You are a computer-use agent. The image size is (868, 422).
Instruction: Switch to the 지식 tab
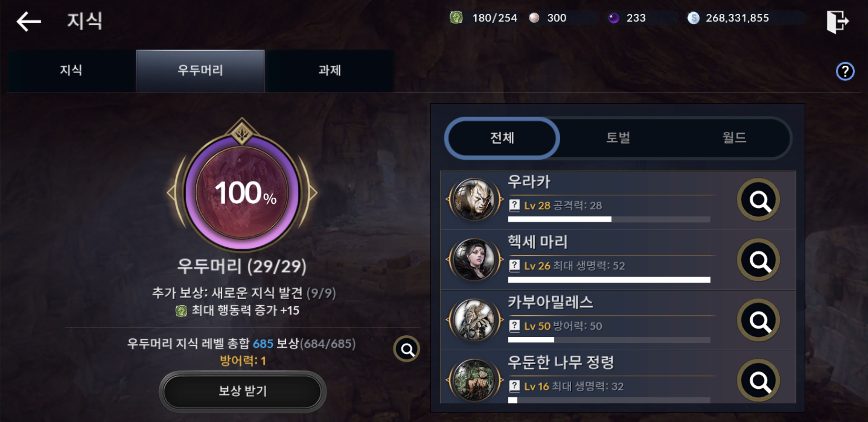[71, 71]
